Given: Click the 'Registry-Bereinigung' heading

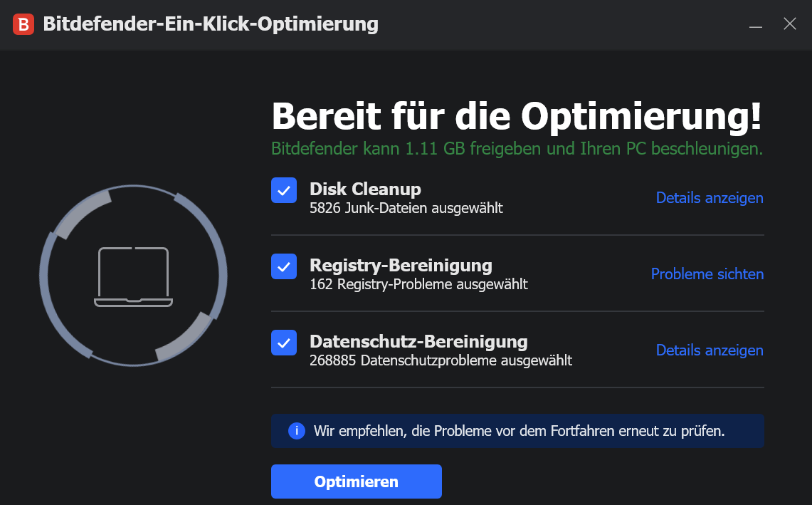Looking at the screenshot, I should (401, 265).
